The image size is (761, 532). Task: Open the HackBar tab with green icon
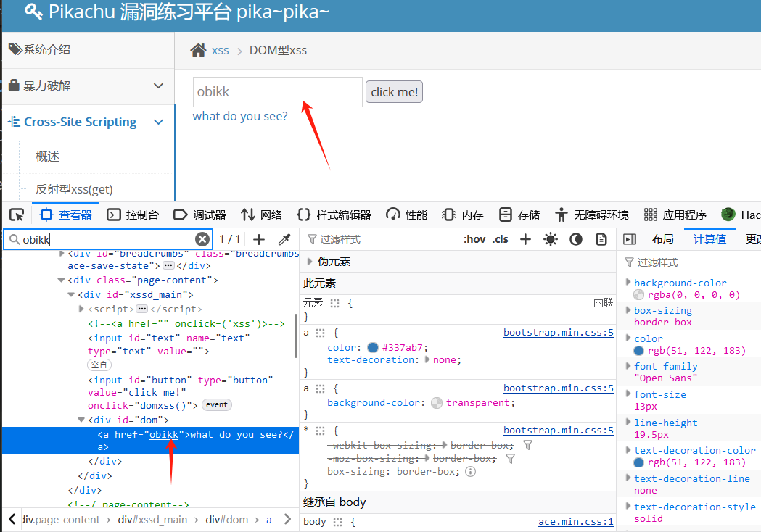click(741, 215)
